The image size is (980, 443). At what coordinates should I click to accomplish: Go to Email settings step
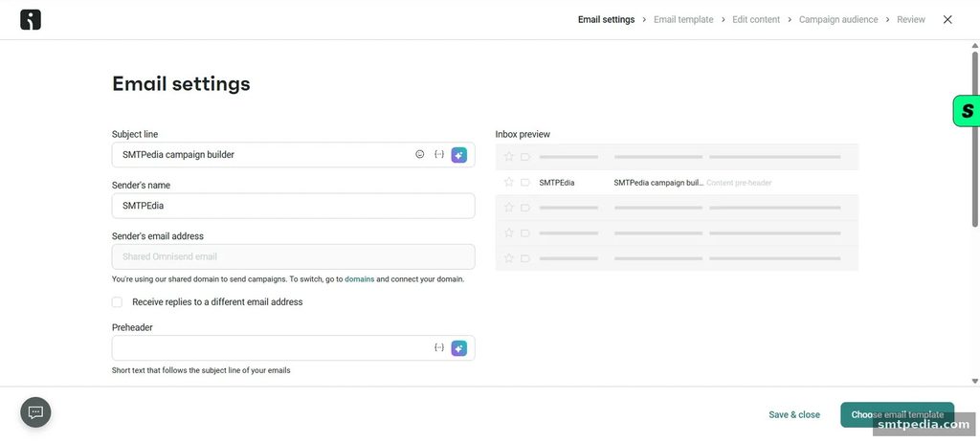tap(606, 19)
